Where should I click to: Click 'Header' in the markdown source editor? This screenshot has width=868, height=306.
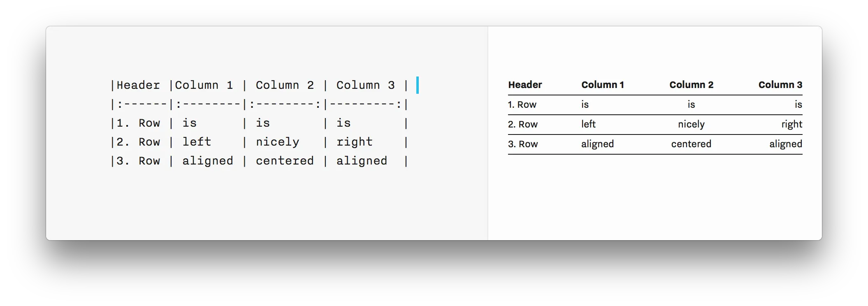tap(138, 85)
